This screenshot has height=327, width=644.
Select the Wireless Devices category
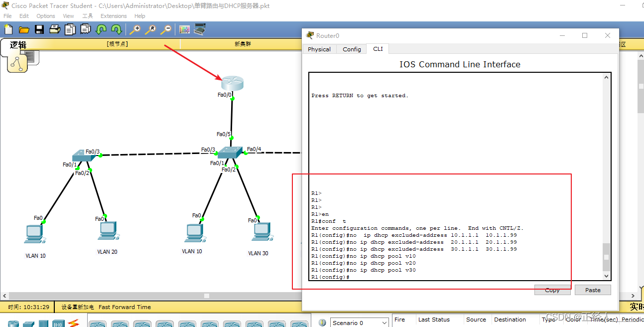click(58, 324)
